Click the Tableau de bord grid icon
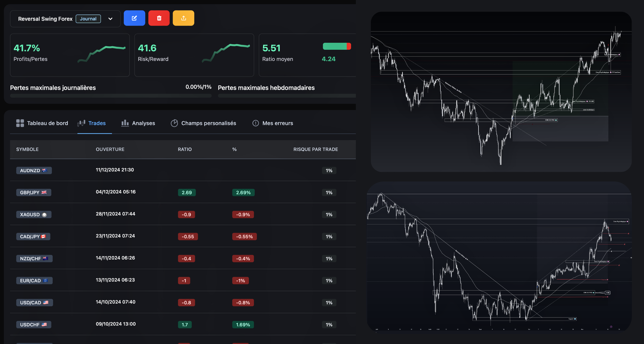Viewport: 644px width, 344px height. coord(20,123)
